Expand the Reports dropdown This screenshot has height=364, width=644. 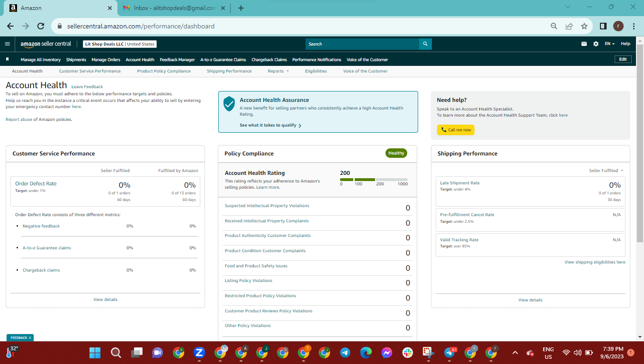tap(278, 71)
